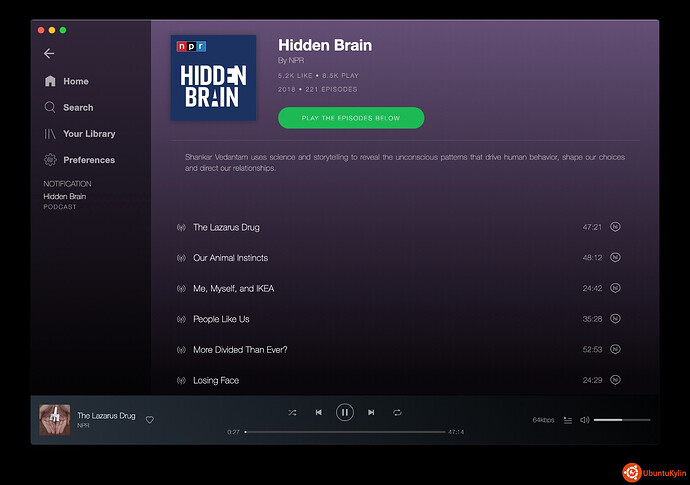Skip to the next track
Screen dimensions: 690x485
click(x=371, y=412)
